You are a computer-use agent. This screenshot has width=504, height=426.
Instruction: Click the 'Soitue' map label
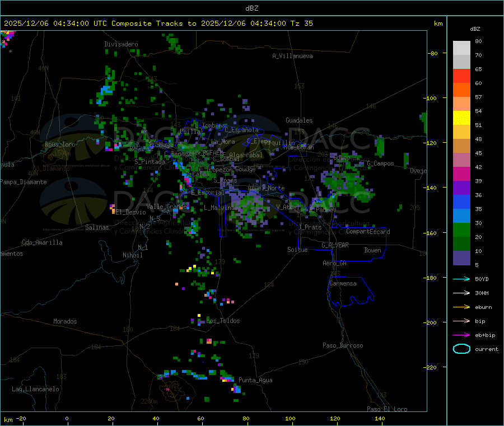tap(297, 250)
